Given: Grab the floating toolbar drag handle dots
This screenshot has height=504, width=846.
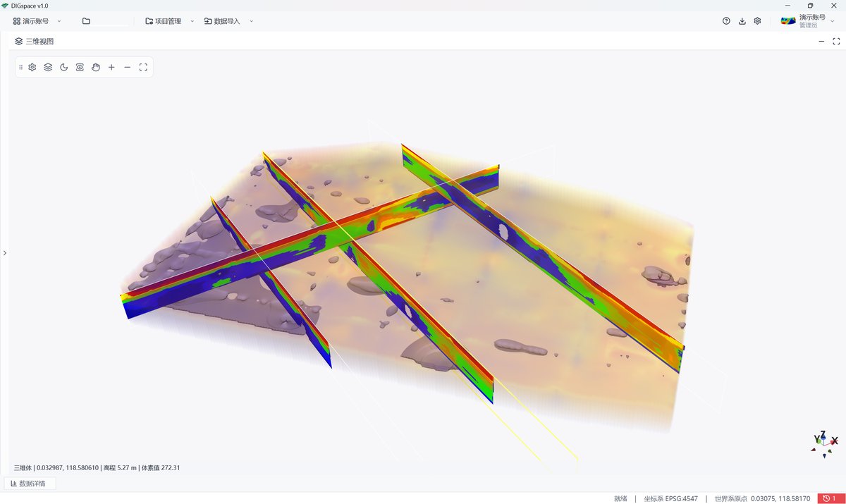Looking at the screenshot, I should (x=21, y=67).
